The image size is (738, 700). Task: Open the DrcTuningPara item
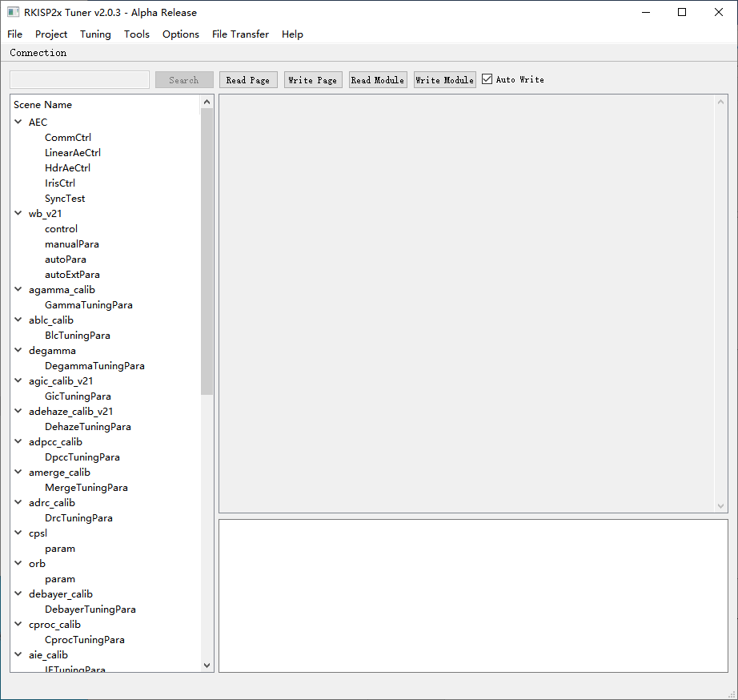click(78, 518)
